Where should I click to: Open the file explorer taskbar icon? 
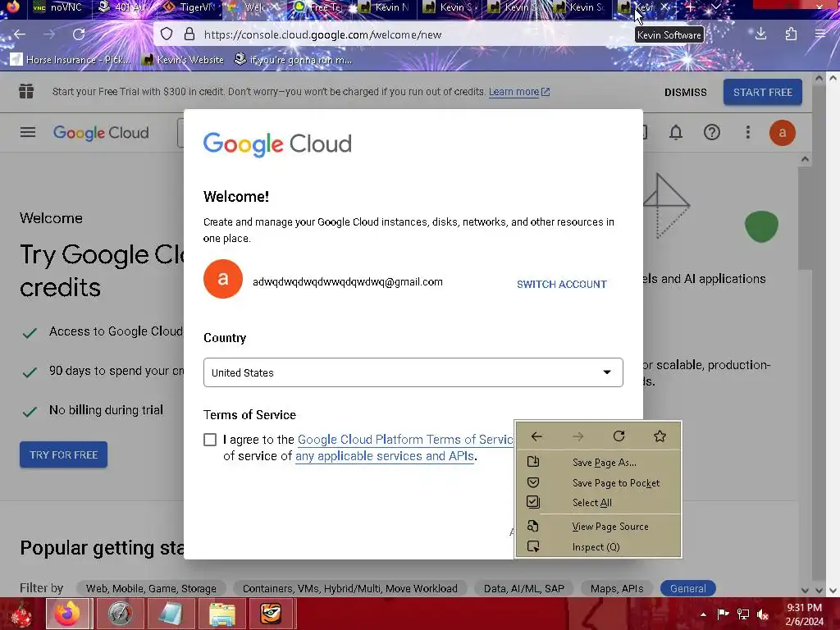point(221,614)
